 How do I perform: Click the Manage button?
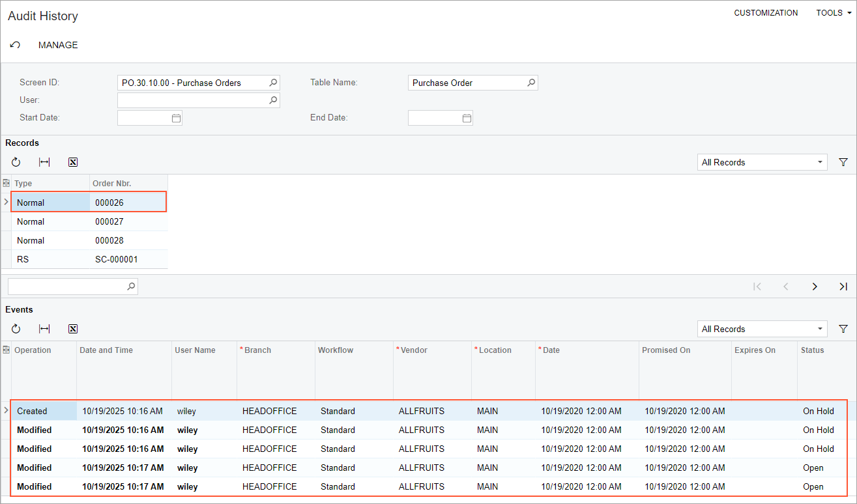(x=58, y=45)
